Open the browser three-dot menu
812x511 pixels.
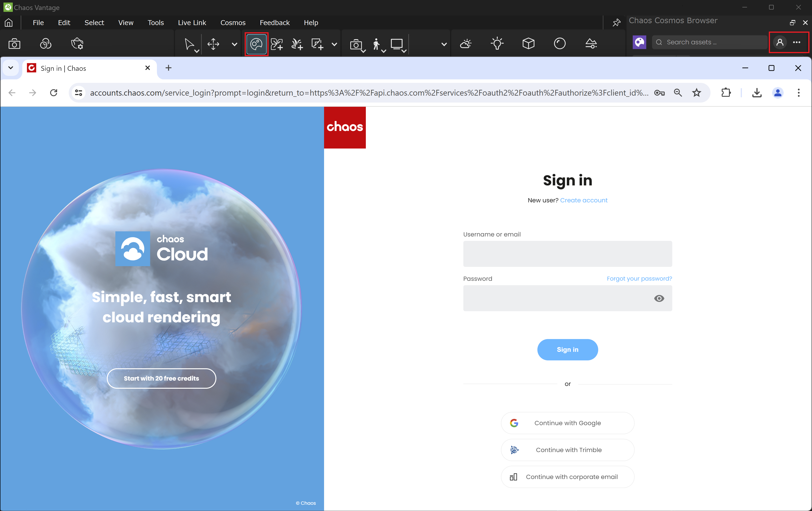(x=799, y=93)
